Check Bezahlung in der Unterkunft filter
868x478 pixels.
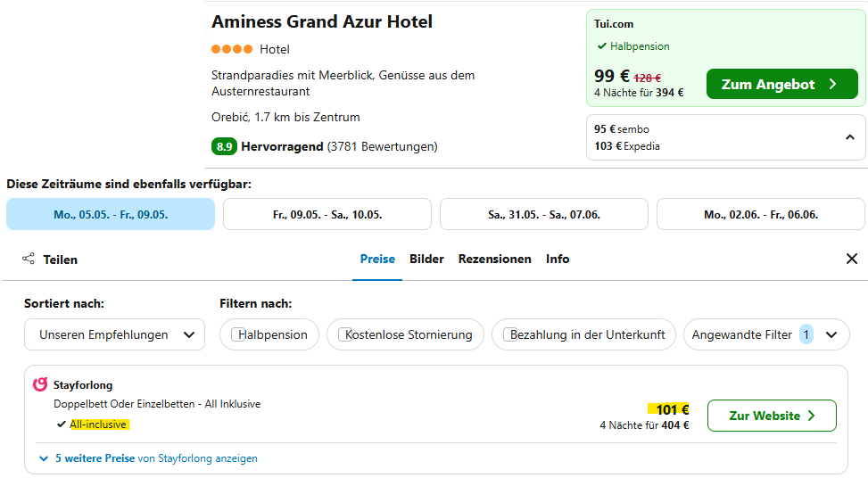(509, 334)
